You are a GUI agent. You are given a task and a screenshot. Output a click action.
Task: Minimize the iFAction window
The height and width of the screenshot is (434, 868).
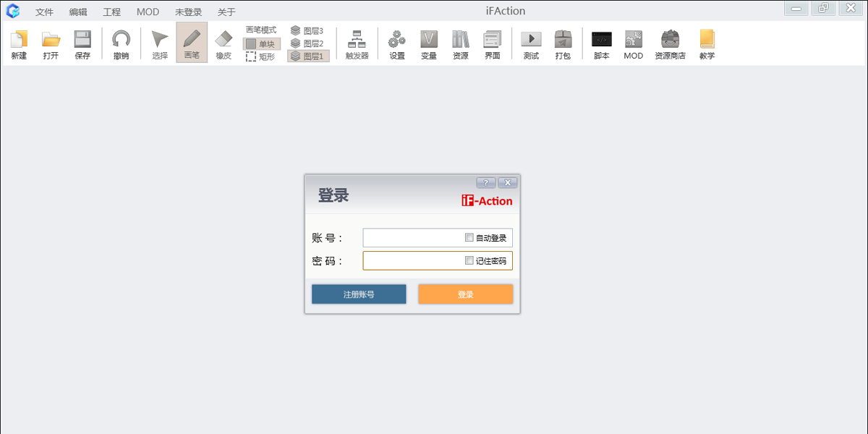pos(796,9)
